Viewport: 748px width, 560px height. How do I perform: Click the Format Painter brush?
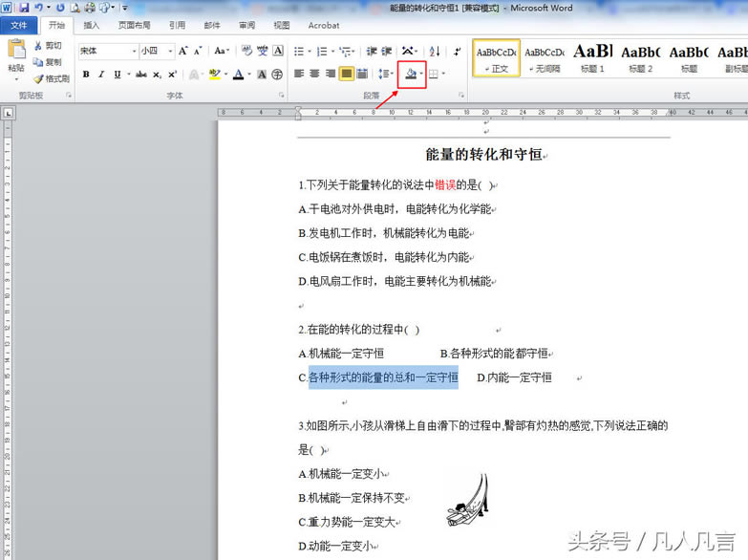(51, 79)
